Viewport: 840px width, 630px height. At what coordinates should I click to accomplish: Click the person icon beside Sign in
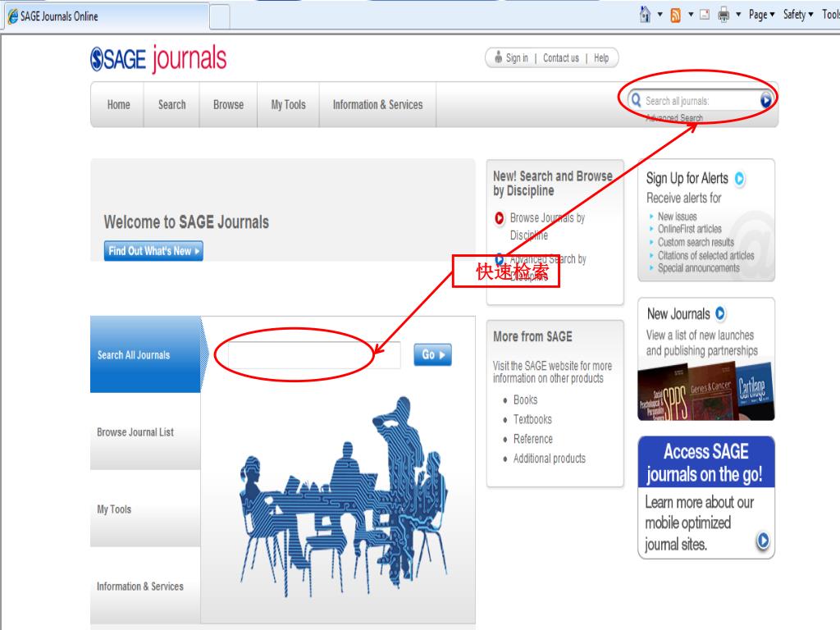498,57
